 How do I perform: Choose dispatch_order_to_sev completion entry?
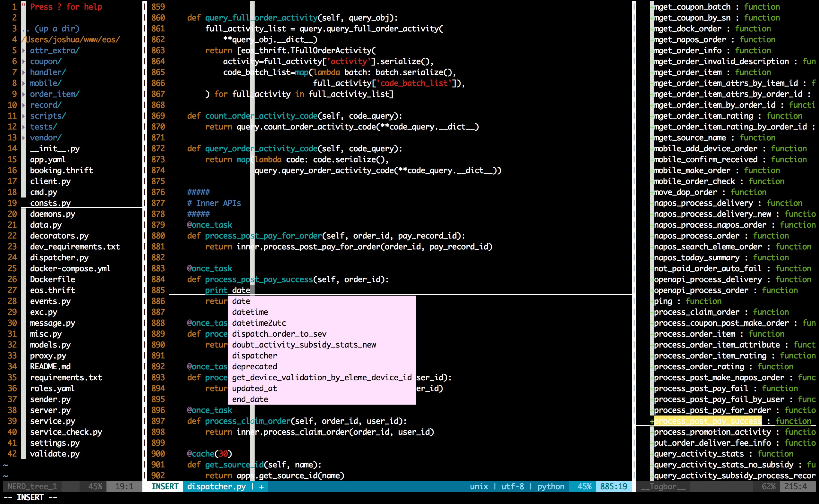coord(279,334)
